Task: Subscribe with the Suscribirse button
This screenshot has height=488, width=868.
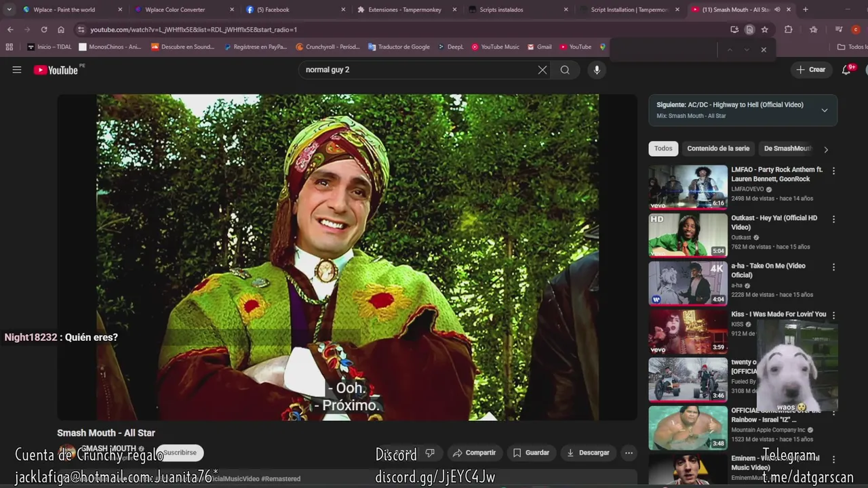Action: (x=180, y=453)
